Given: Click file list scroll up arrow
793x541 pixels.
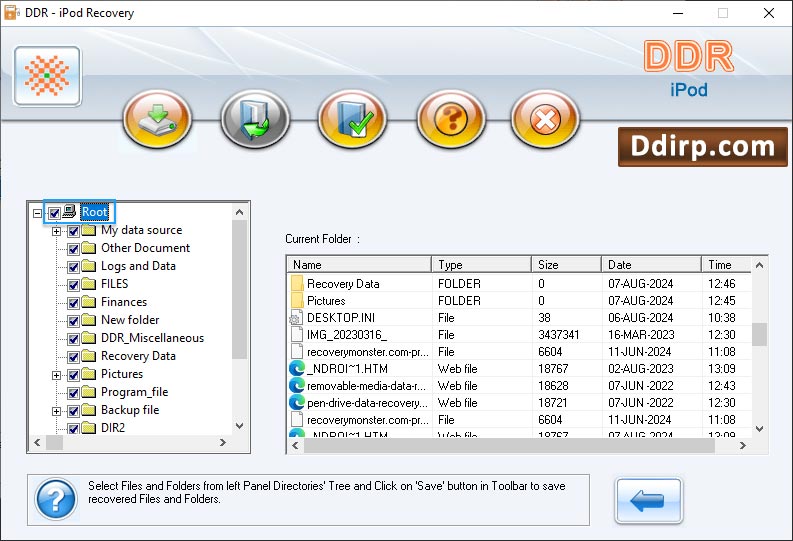Looking at the screenshot, I should 759,265.
